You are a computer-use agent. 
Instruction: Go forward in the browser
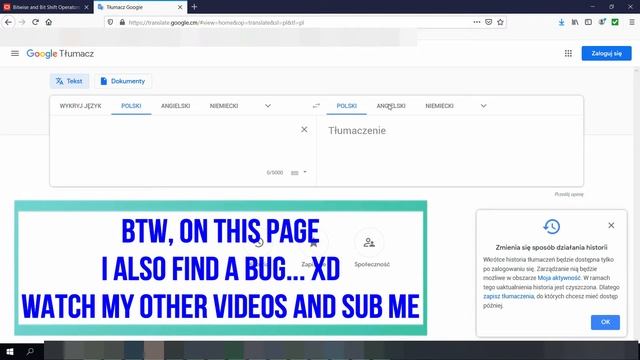pyautogui.click(x=22, y=22)
